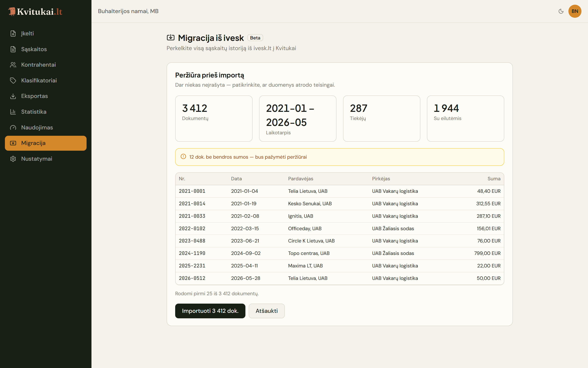Screen dimensions: 588x368
Task: Click the Buhalterijos namai, MB company name
Action: [x=128, y=11]
